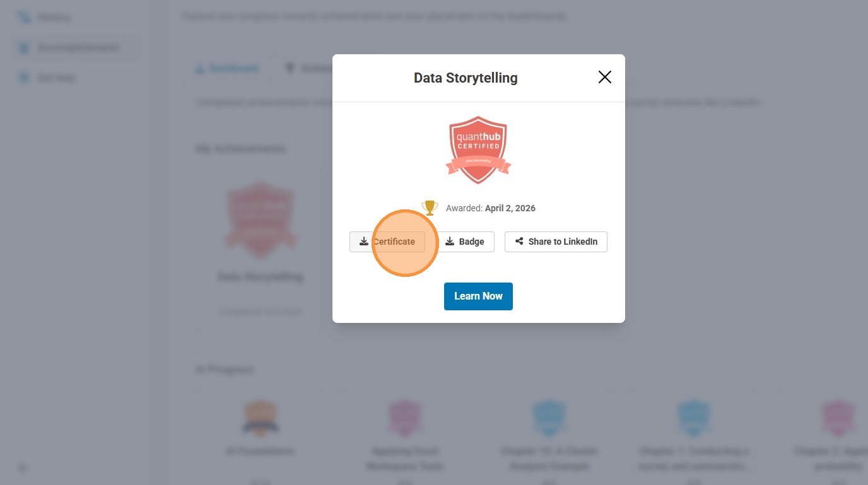The image size is (868, 485).
Task: Click the quanthub Certified shield badge
Action: [x=478, y=149]
